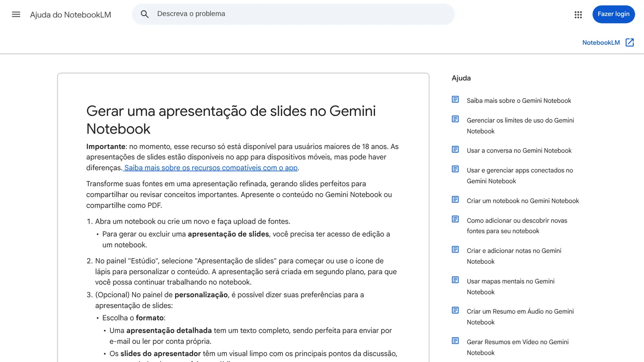Click the bold word formato
This screenshot has width=644, height=362.
150,318
